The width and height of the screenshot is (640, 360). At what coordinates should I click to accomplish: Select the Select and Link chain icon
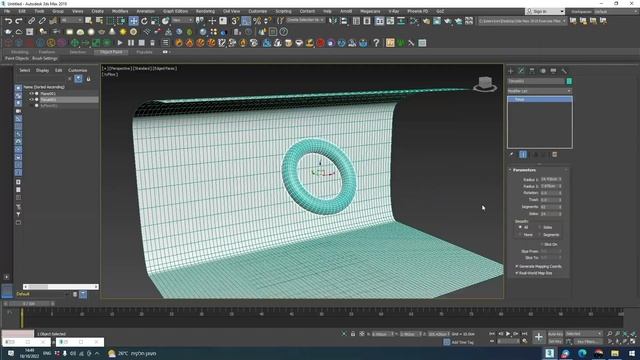(31, 20)
